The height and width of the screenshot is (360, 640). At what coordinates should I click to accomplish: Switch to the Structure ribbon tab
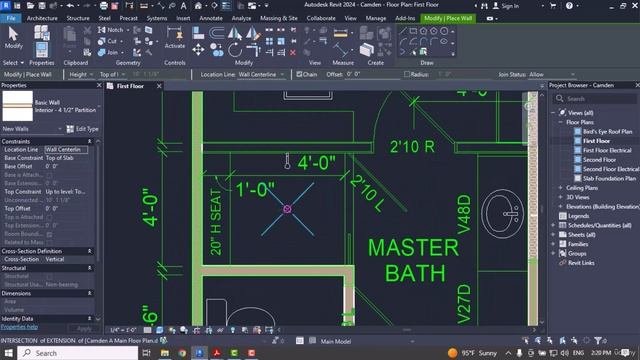click(x=78, y=18)
